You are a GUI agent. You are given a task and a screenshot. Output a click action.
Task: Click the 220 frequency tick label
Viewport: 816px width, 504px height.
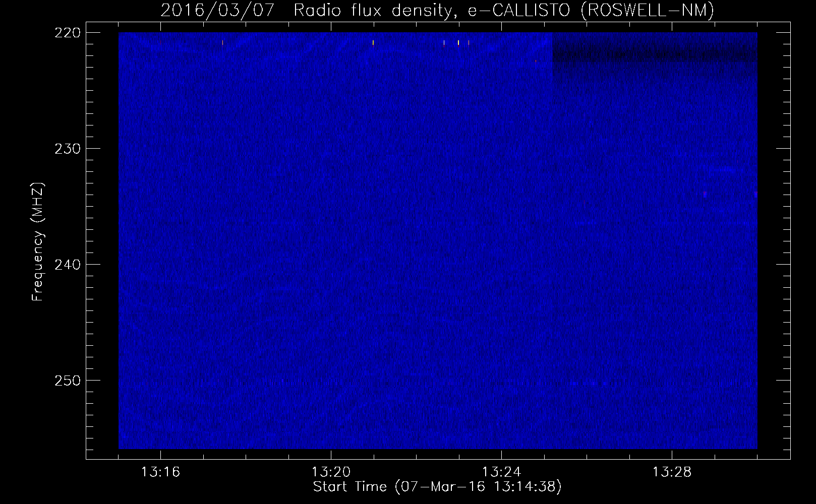tap(67, 33)
